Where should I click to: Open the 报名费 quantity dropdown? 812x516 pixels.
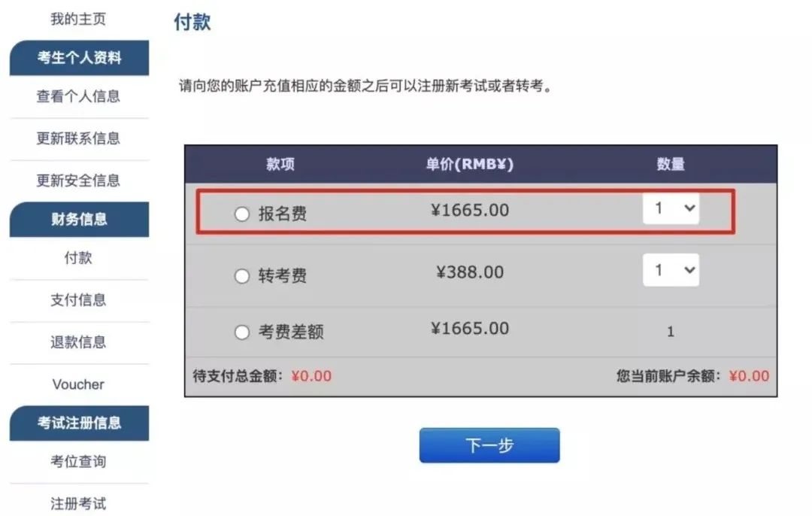(671, 208)
